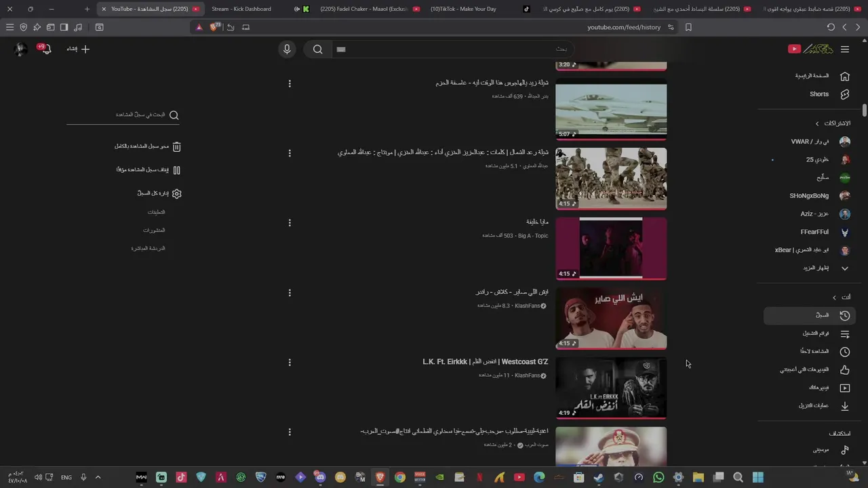The image size is (868, 488).
Task: Open options menu for marching soldiers video
Action: click(x=290, y=153)
